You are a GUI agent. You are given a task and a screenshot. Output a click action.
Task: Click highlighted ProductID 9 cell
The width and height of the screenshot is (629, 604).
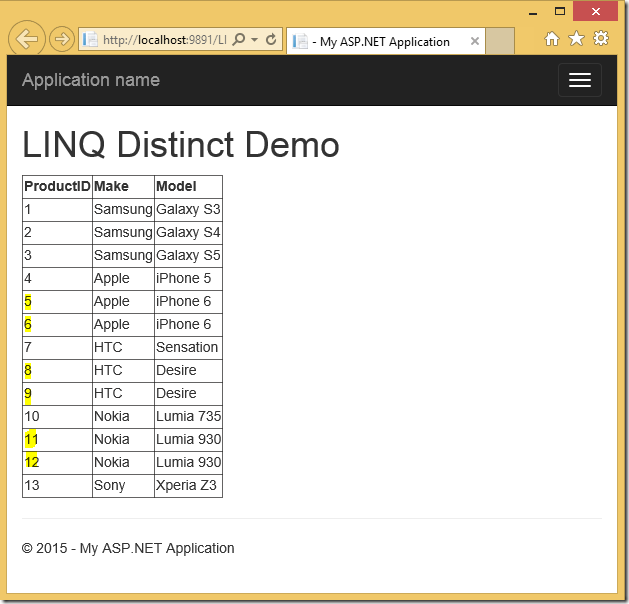(57, 393)
